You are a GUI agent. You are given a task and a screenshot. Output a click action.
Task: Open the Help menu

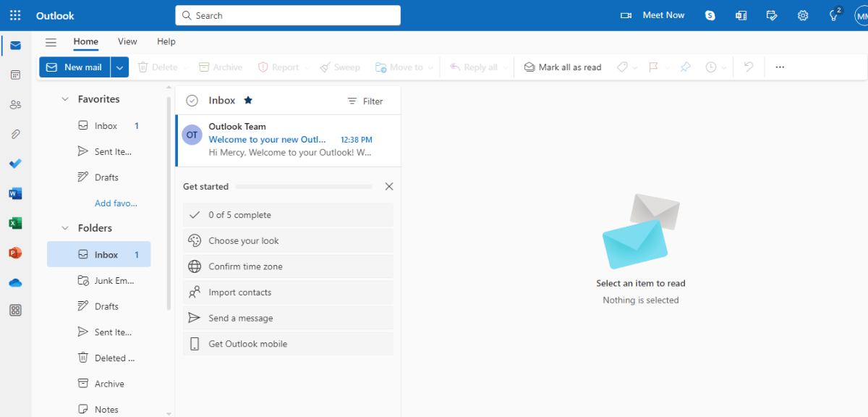166,41
